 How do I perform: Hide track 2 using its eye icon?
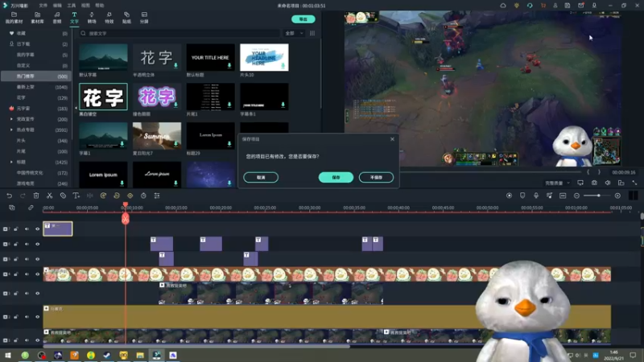pyautogui.click(x=37, y=317)
